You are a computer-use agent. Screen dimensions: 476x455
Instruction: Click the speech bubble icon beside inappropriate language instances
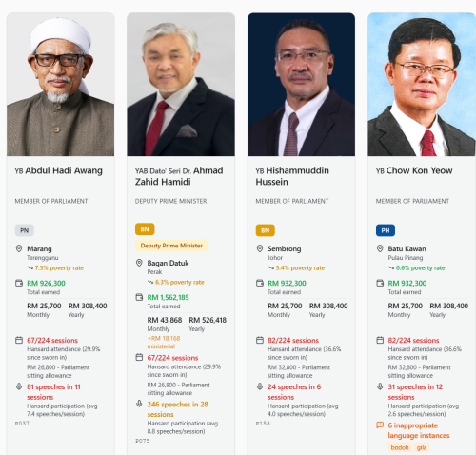click(x=380, y=425)
